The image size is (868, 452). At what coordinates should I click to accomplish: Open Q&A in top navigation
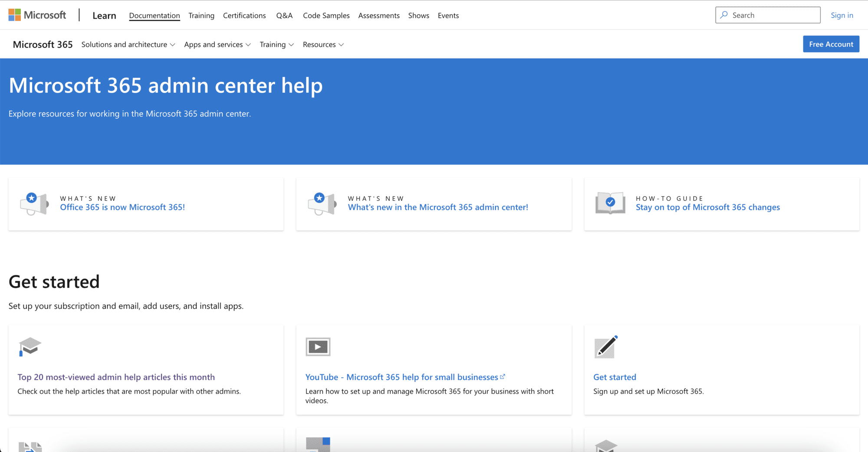(x=284, y=15)
